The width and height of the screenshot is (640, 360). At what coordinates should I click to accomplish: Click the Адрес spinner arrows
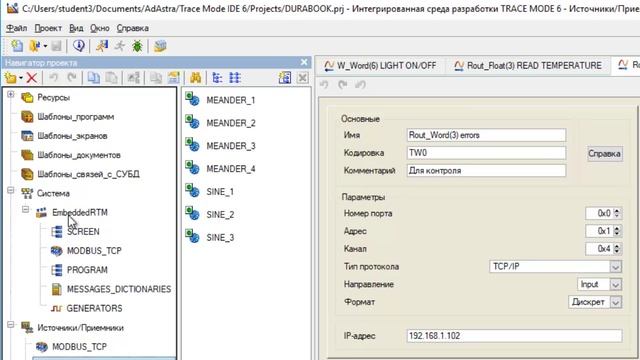(x=617, y=231)
